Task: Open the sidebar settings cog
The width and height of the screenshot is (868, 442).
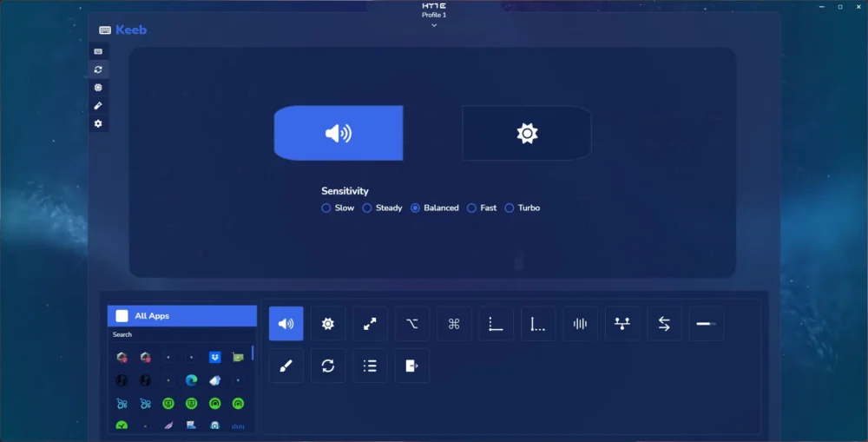Action: (98, 123)
